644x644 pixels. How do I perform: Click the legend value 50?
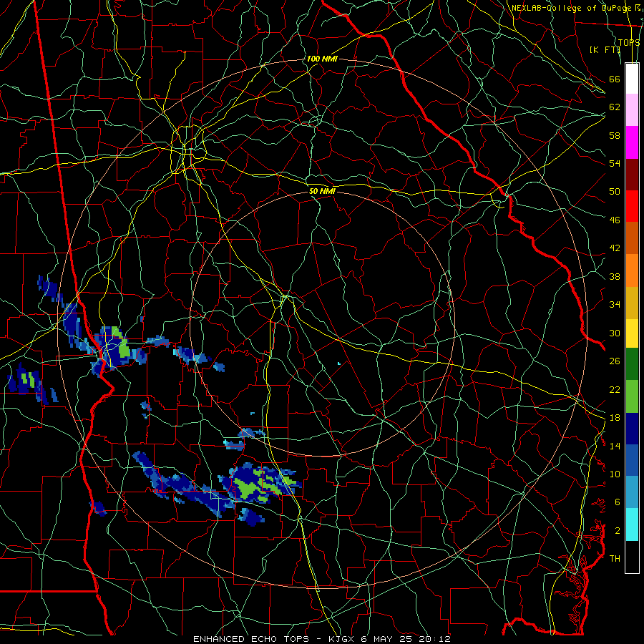coord(615,191)
